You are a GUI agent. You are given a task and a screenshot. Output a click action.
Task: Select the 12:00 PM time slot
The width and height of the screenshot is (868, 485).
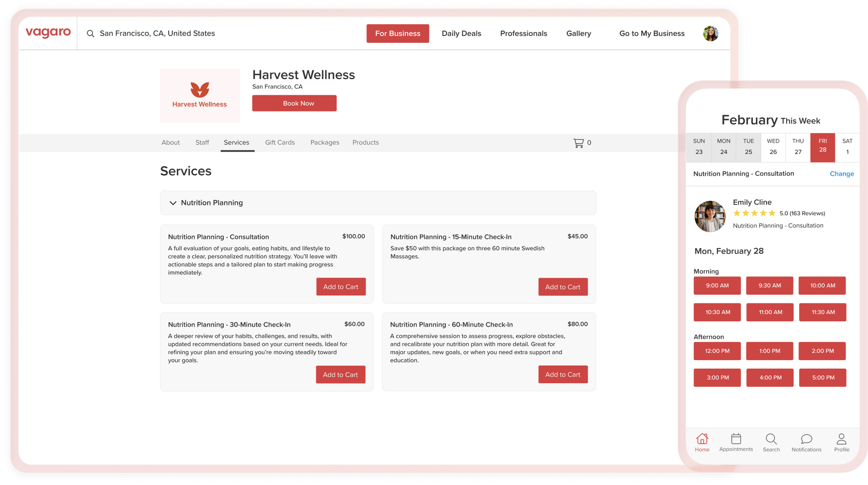click(717, 351)
